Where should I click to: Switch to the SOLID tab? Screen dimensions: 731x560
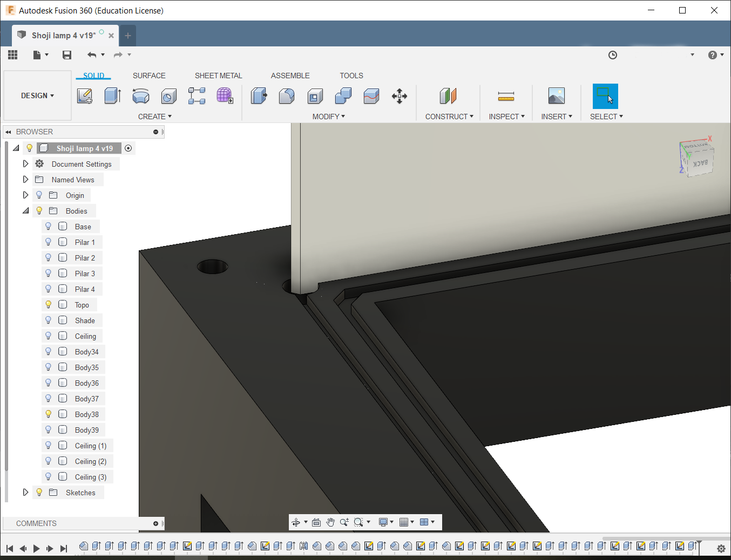pos(94,76)
